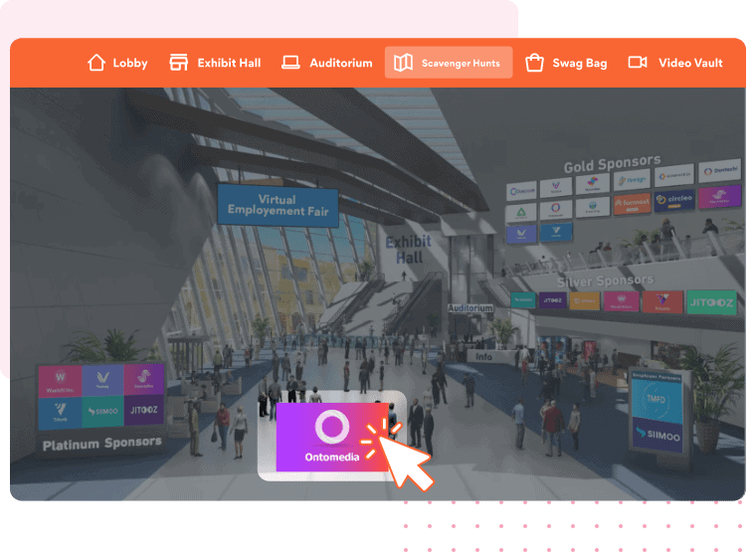The height and width of the screenshot is (557, 756).
Task: Open the Lobby tab
Action: tap(117, 63)
